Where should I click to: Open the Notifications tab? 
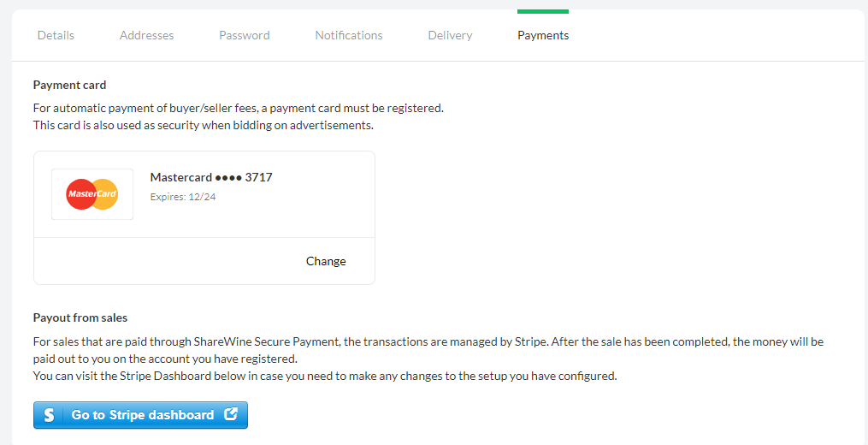point(349,35)
